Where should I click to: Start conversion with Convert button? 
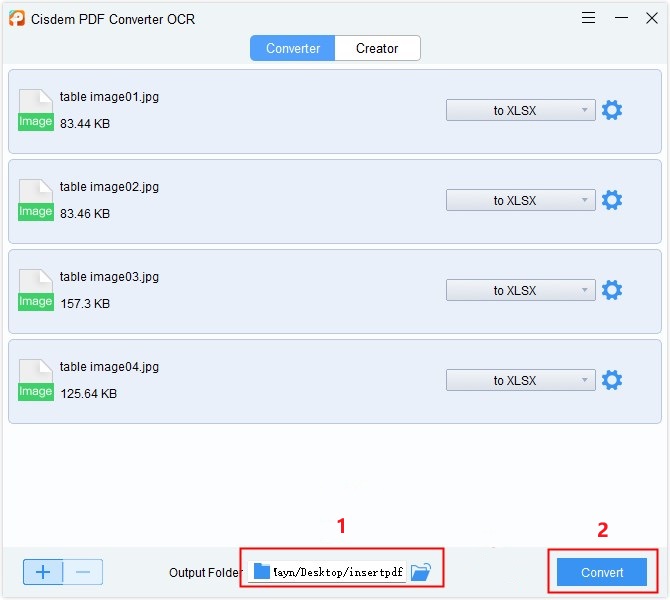[x=602, y=572]
